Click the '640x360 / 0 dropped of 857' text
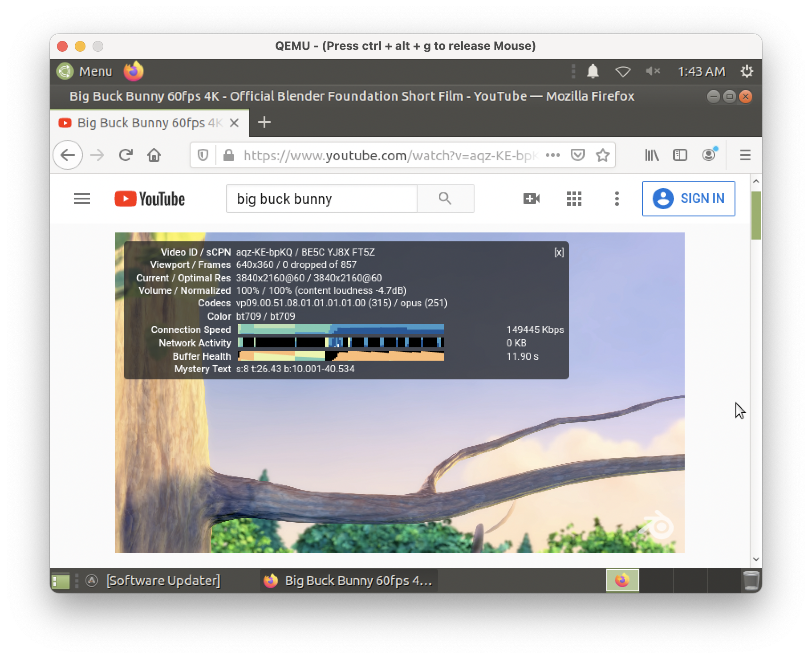Image resolution: width=812 pixels, height=659 pixels. coord(296,265)
